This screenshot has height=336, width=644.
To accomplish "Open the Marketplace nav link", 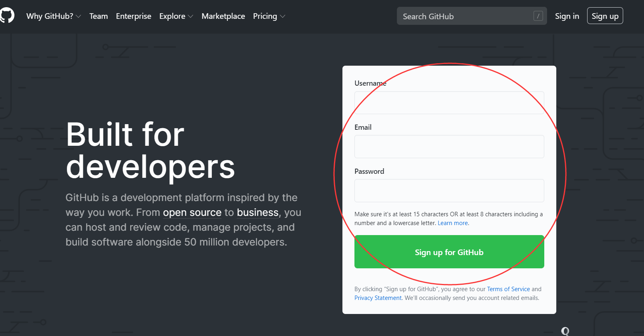I will pos(223,16).
